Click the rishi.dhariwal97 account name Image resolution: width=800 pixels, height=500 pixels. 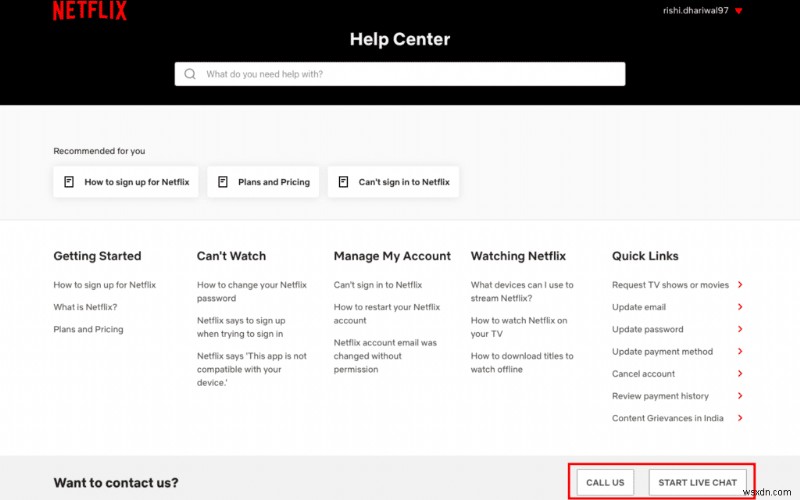coord(695,11)
